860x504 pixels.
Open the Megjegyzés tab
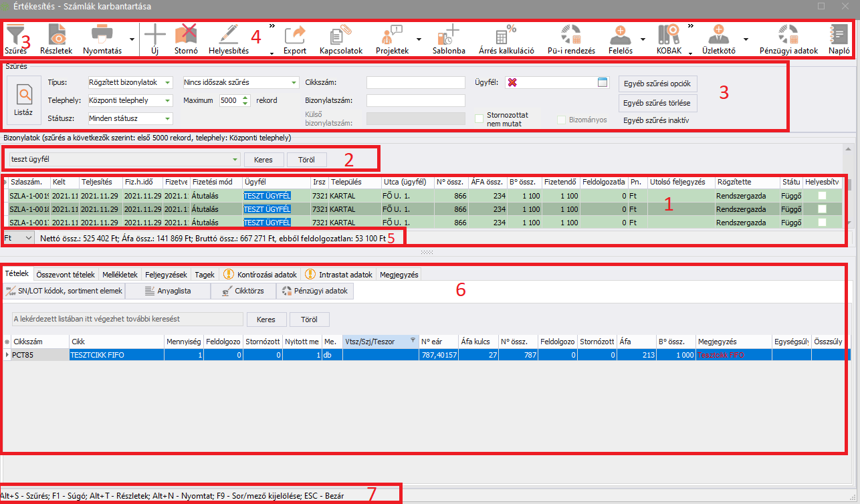398,275
